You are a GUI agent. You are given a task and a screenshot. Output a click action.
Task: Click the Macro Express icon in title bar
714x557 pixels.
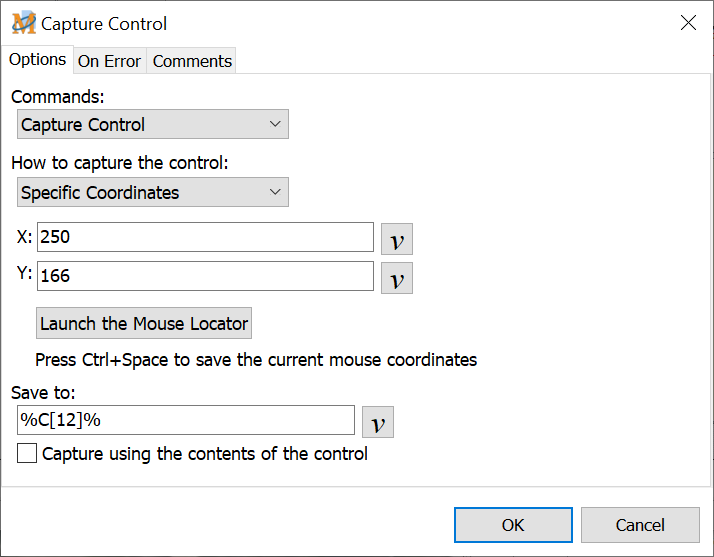click(x=23, y=23)
